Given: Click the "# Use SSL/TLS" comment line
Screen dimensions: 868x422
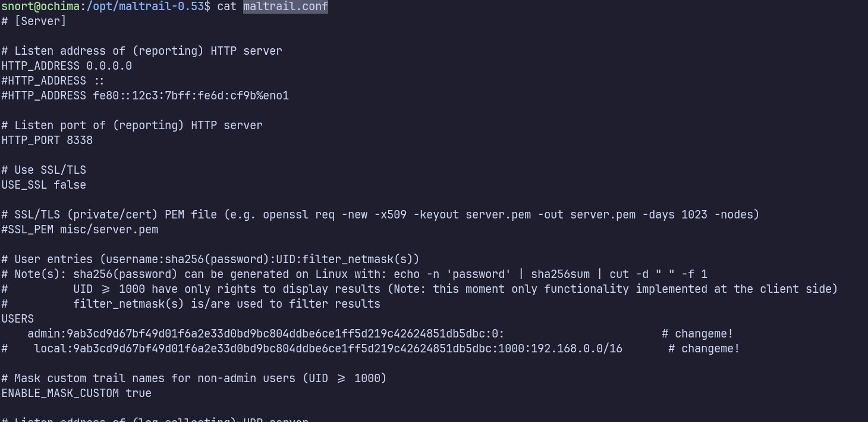Looking at the screenshot, I should click(x=43, y=170).
